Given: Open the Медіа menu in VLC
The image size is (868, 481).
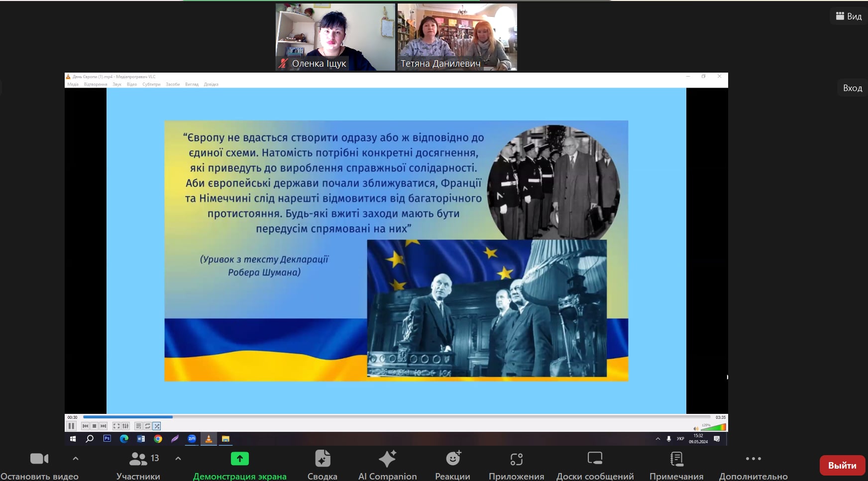Looking at the screenshot, I should pos(73,85).
